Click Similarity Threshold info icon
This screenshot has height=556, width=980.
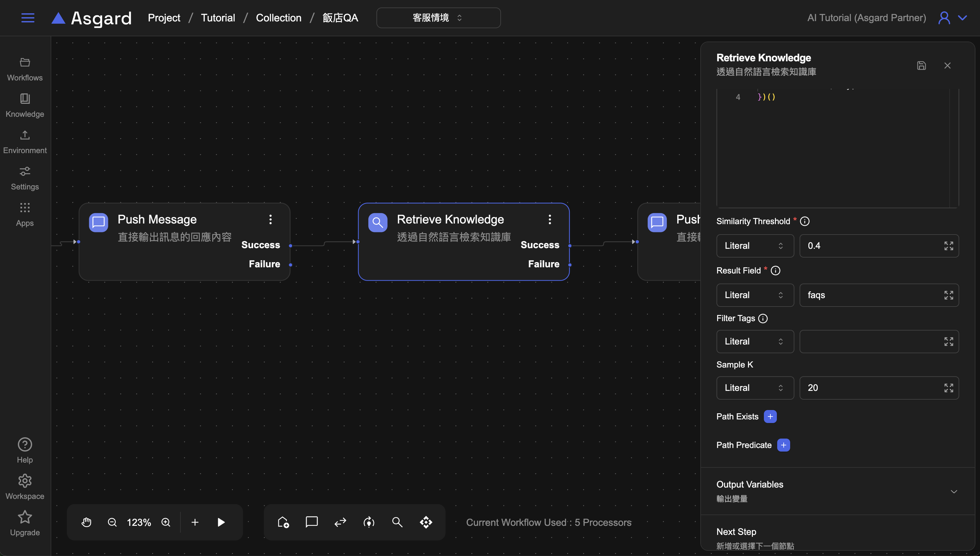click(805, 221)
